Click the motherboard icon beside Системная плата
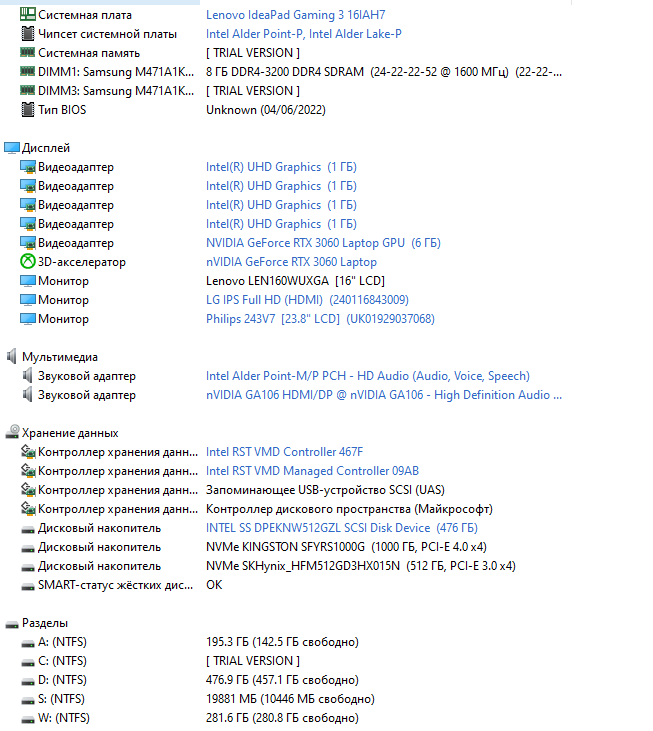653x731 pixels. click(27, 14)
